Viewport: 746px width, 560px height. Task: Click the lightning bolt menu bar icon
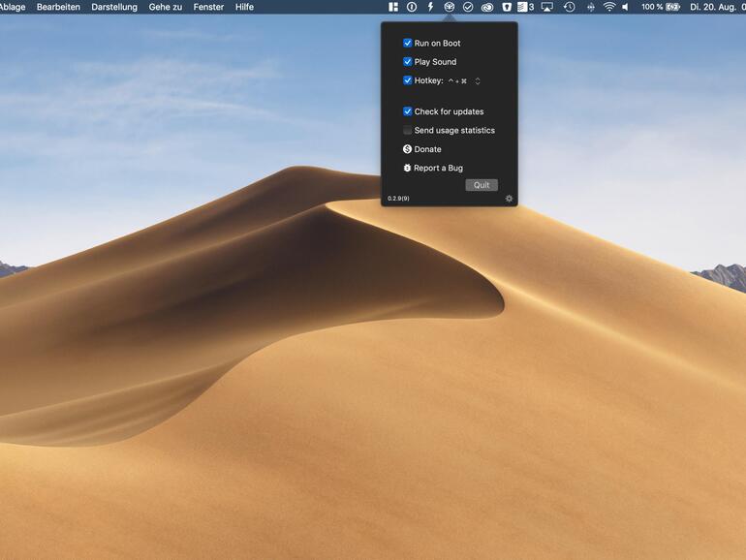pyautogui.click(x=430, y=7)
